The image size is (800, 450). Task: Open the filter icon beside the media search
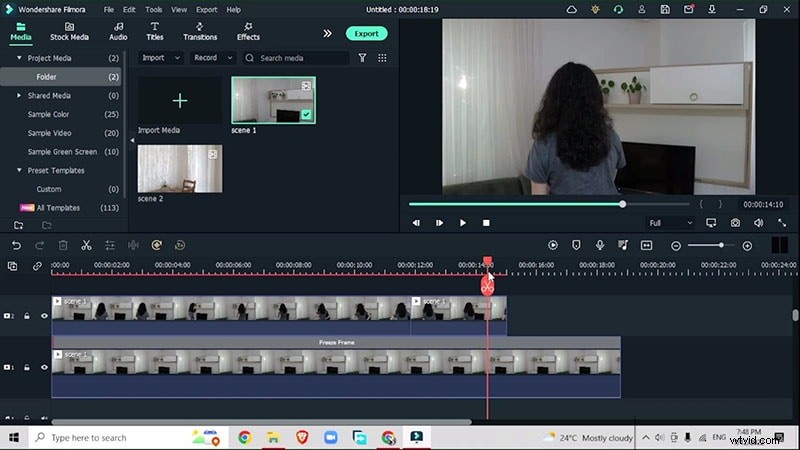[x=362, y=58]
